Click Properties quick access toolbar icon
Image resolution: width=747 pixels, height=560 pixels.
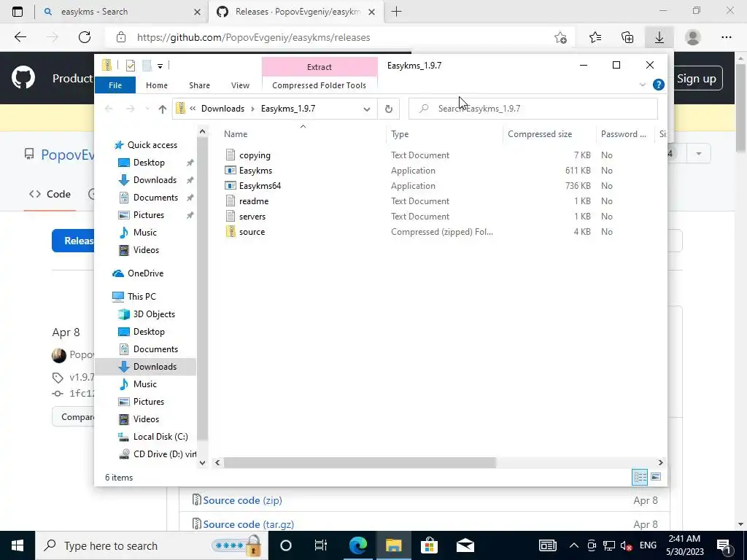[131, 66]
